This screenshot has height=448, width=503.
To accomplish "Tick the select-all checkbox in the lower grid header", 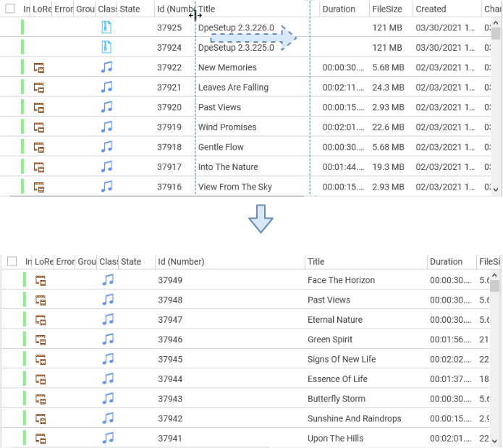I will 11,262.
